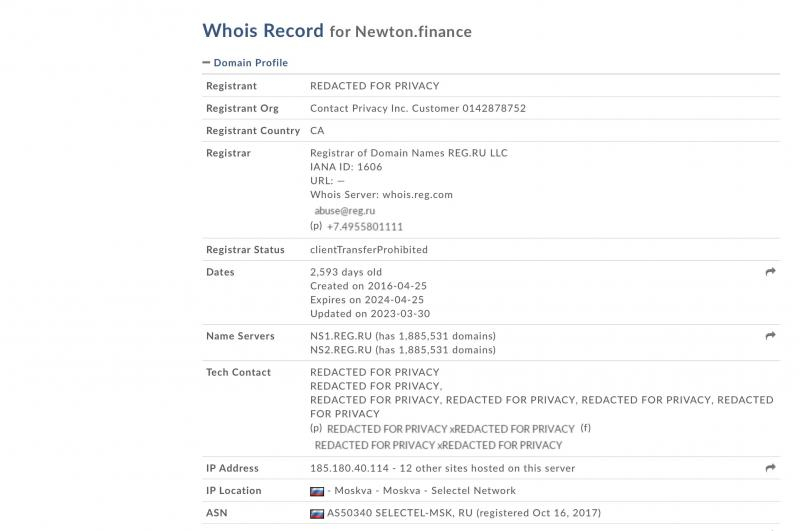The image size is (800, 531).
Task: Select the Whois Record heading
Action: click(x=263, y=31)
